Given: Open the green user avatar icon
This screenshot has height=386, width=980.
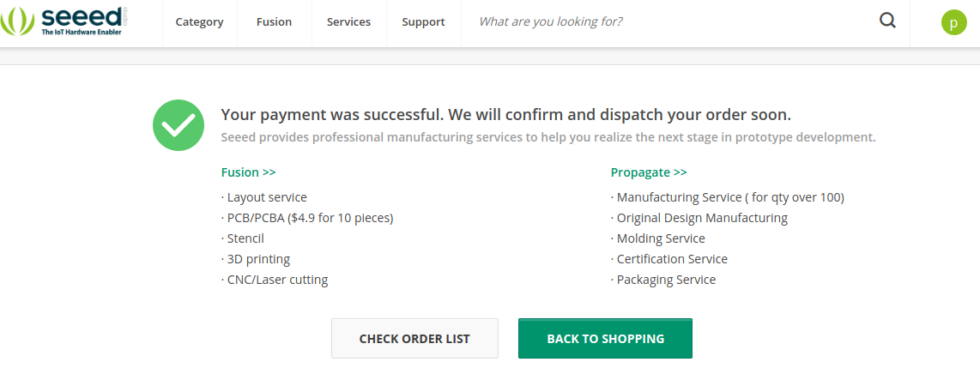Looking at the screenshot, I should (953, 22).
